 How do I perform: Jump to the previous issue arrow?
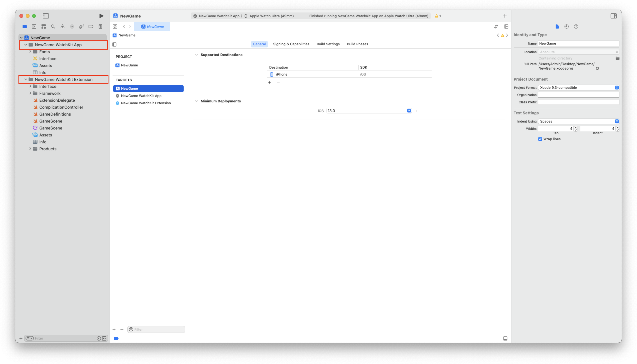point(498,35)
